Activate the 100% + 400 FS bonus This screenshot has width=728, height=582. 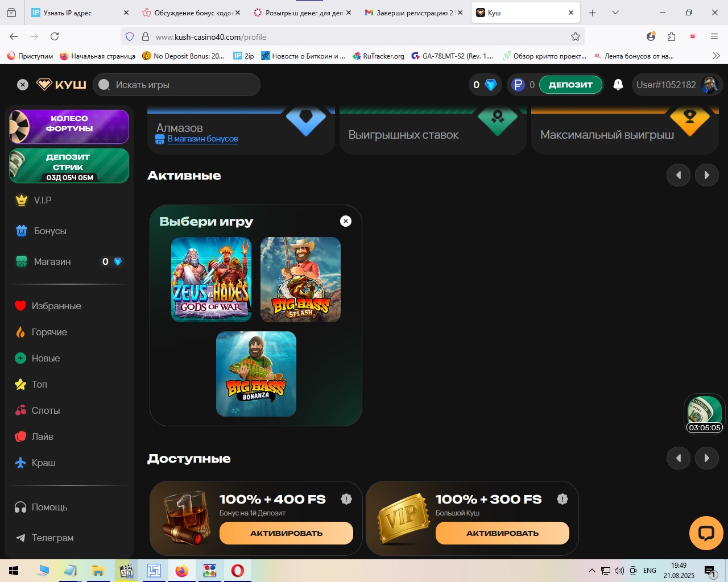[286, 533]
